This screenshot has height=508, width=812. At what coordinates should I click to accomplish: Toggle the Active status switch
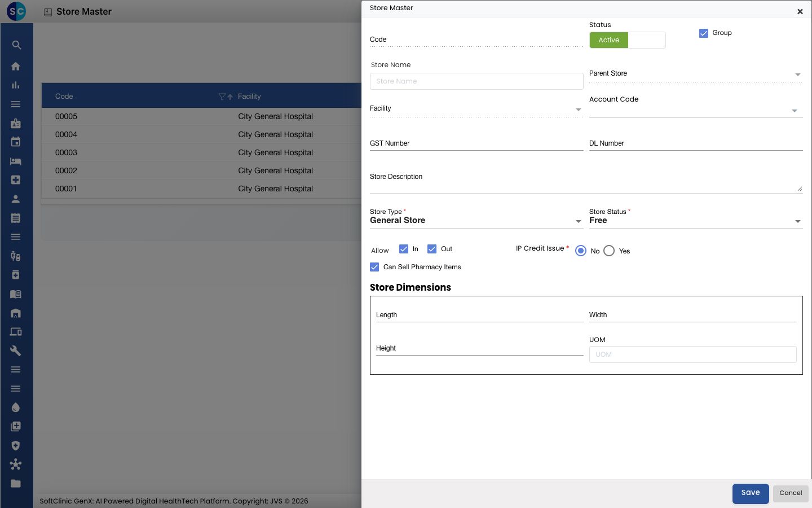(628, 40)
